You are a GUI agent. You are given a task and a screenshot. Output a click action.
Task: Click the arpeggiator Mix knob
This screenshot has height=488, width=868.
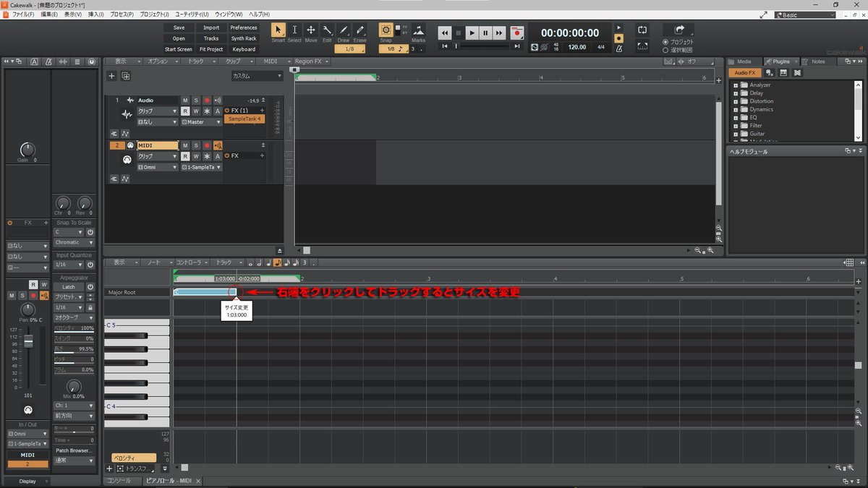click(x=74, y=386)
